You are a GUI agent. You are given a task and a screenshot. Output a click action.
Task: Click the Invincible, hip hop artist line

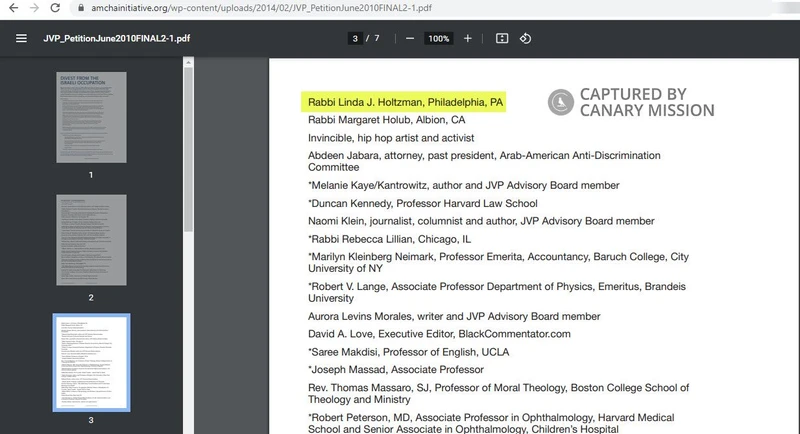(391, 138)
